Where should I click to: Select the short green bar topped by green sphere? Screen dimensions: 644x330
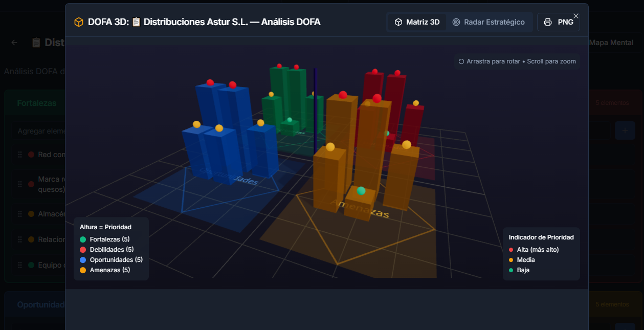point(290,127)
